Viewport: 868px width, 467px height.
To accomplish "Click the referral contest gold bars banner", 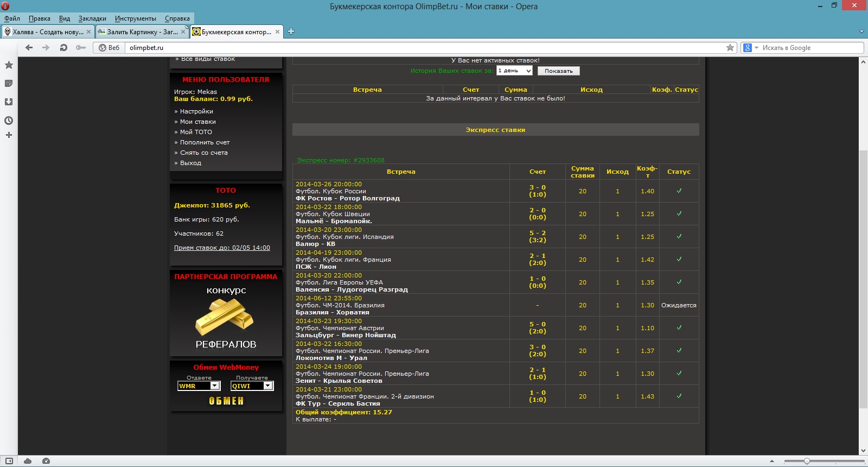I will point(226,318).
